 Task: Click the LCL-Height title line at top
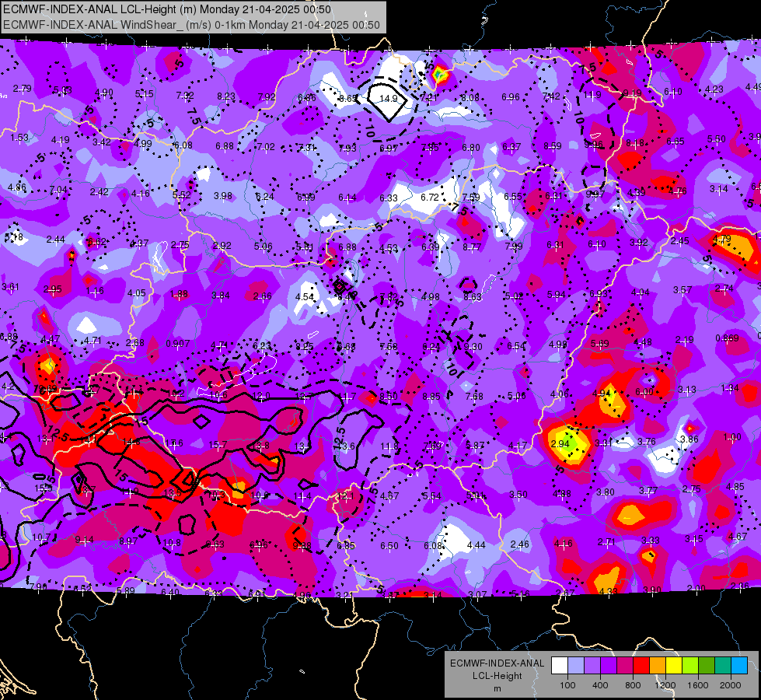point(167,9)
